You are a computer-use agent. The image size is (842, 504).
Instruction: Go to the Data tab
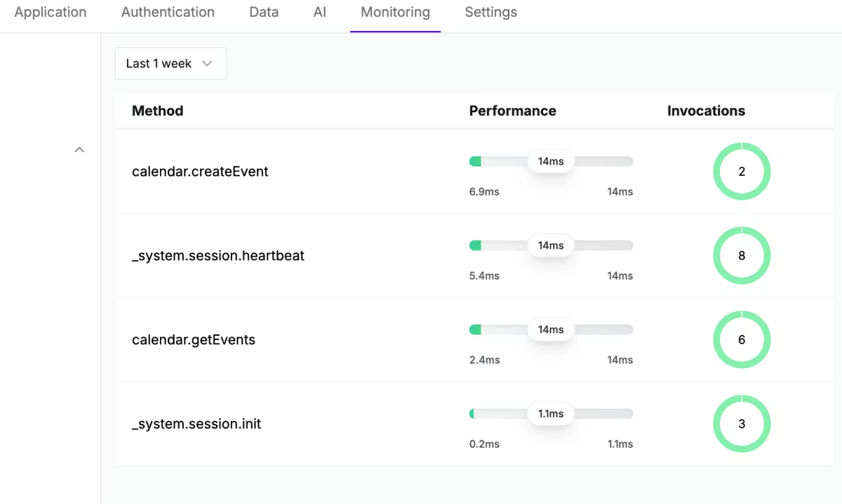point(264,13)
